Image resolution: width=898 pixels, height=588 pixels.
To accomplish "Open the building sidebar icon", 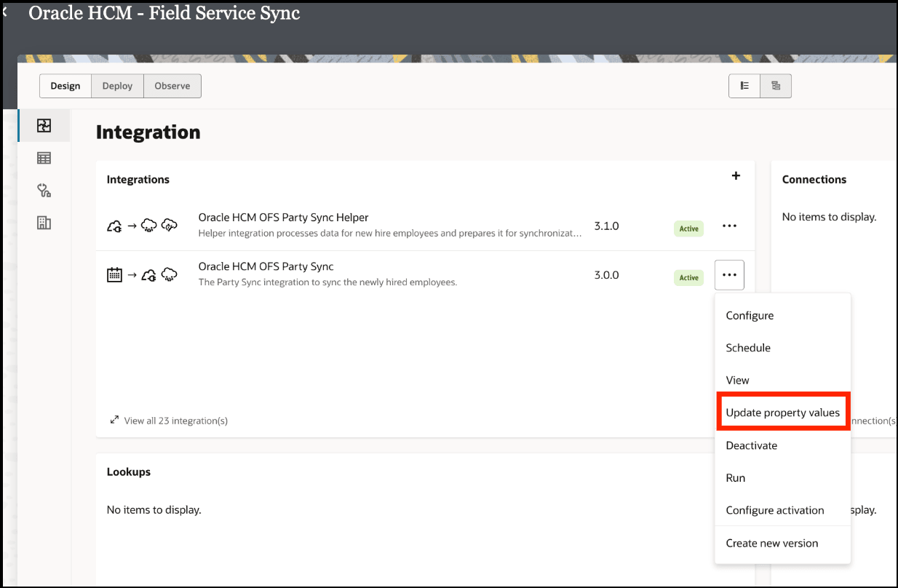I will coord(44,223).
